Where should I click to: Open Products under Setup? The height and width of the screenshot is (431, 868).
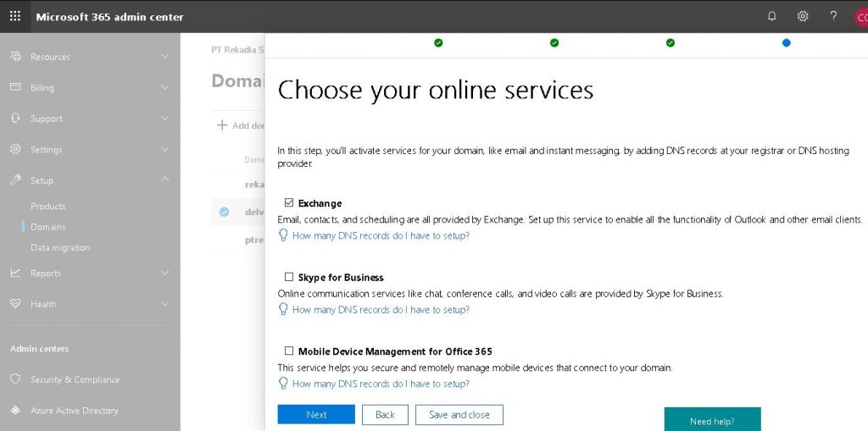(x=48, y=207)
